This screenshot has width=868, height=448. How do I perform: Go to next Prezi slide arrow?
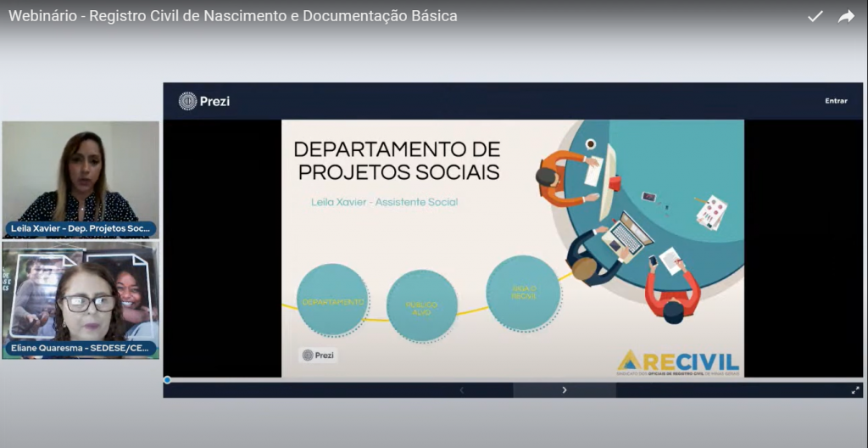[565, 390]
